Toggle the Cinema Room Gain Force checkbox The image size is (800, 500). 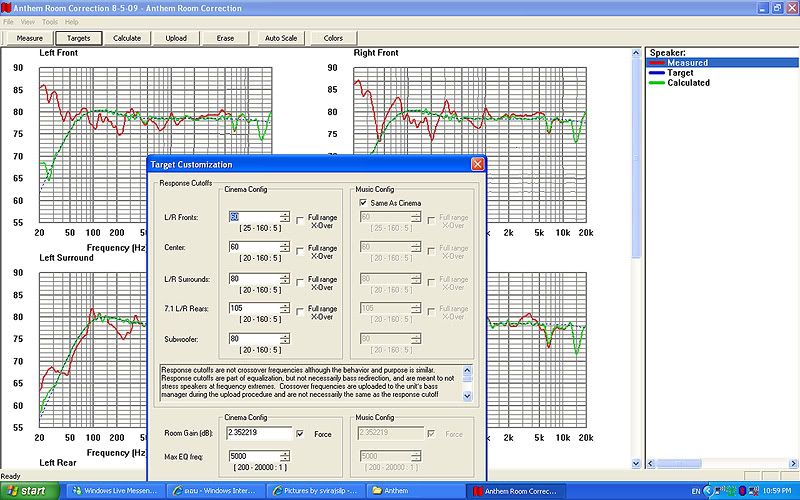(x=301, y=434)
